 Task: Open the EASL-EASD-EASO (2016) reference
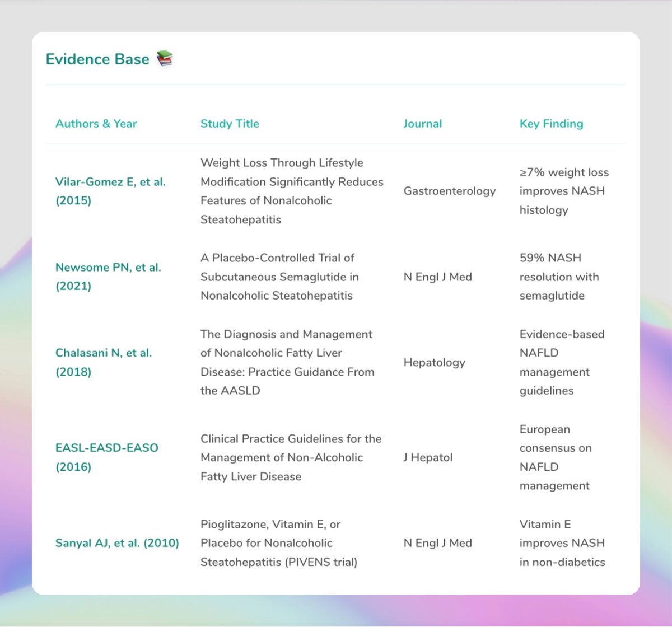click(x=106, y=457)
